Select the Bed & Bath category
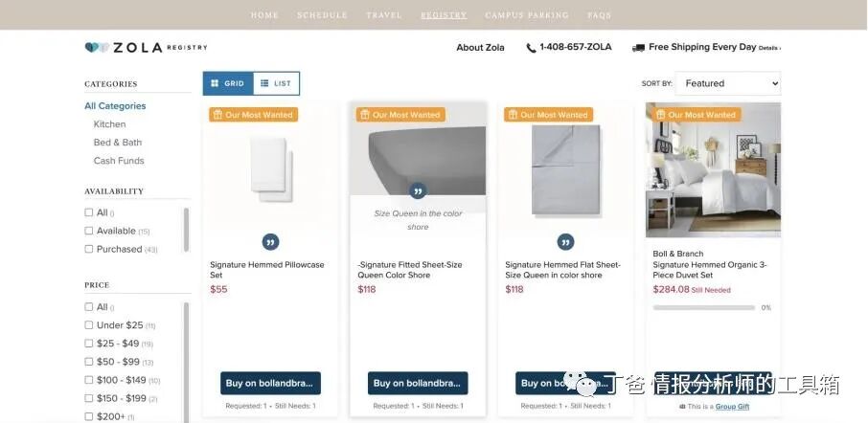The height and width of the screenshot is (423, 868). (118, 142)
